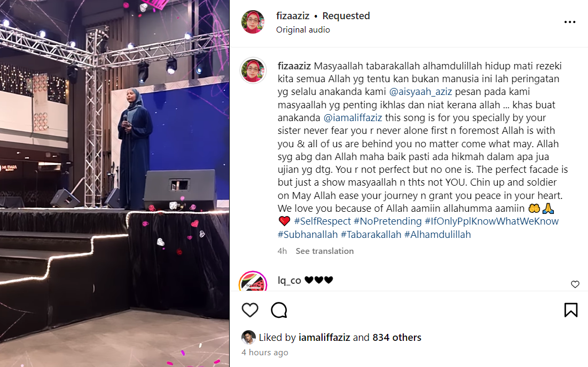Open lq_co commenter avatar

[x=253, y=282]
